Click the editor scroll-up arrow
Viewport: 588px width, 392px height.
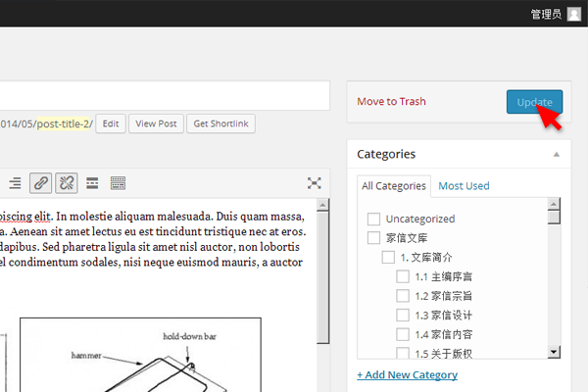322,205
